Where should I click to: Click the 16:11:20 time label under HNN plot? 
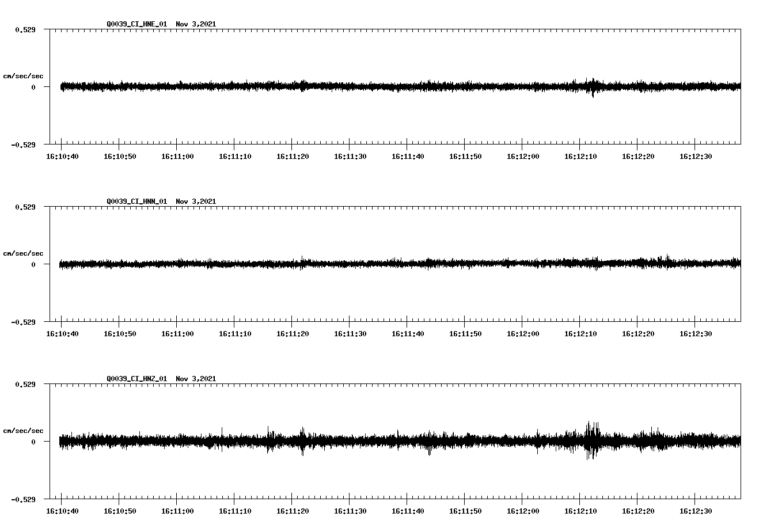coord(293,334)
